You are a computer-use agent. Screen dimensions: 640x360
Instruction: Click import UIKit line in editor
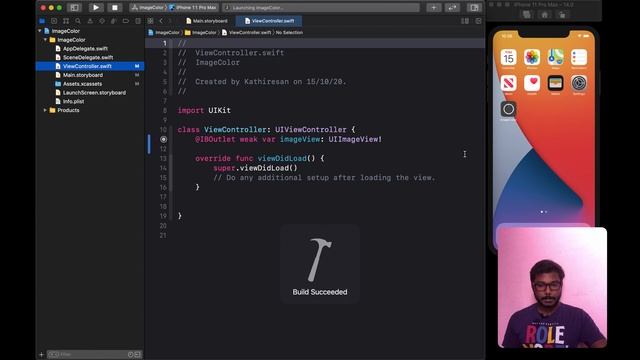click(x=204, y=110)
